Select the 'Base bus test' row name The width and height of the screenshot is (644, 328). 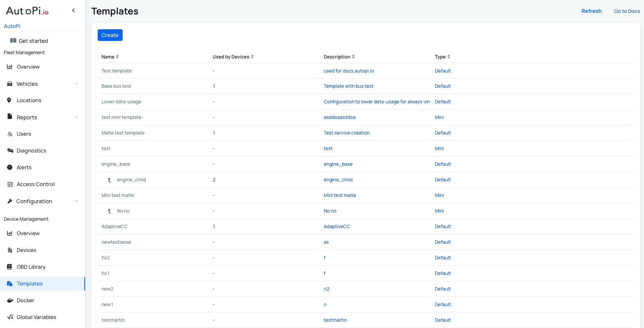coord(116,86)
